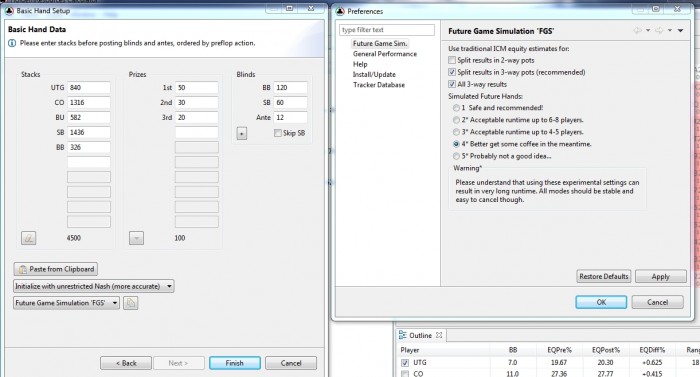This screenshot has width=700, height=377.
Task: Click the SB stack field showing 1436
Action: [x=88, y=132]
